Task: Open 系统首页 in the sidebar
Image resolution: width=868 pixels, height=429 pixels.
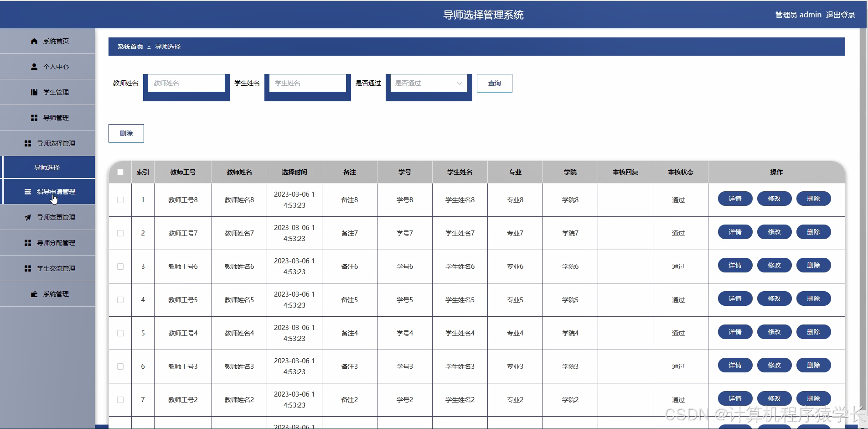Action: [47, 41]
